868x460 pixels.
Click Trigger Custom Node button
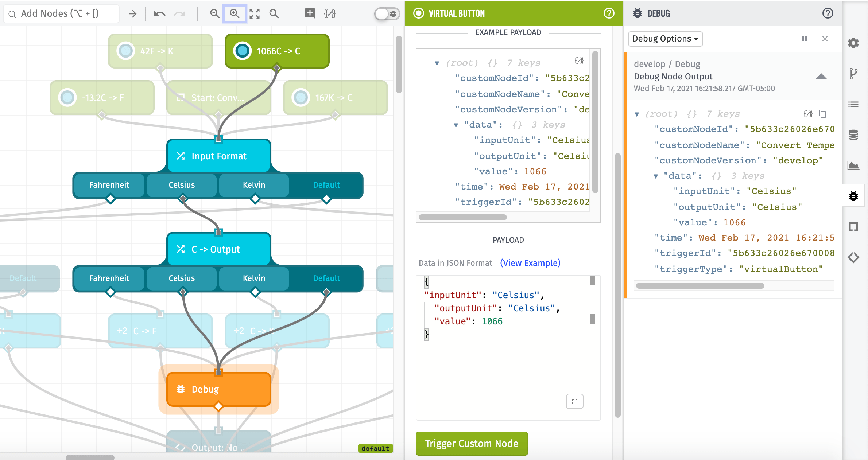(x=472, y=444)
